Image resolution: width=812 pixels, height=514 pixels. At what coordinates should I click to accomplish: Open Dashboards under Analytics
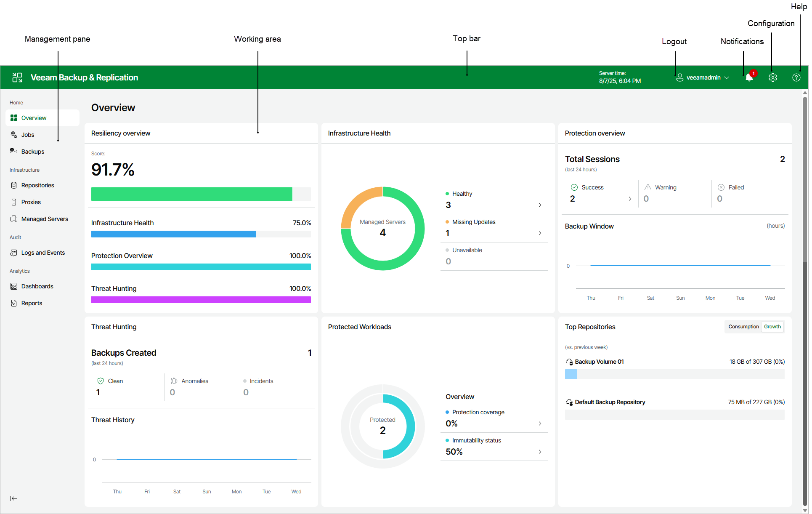[x=37, y=286]
